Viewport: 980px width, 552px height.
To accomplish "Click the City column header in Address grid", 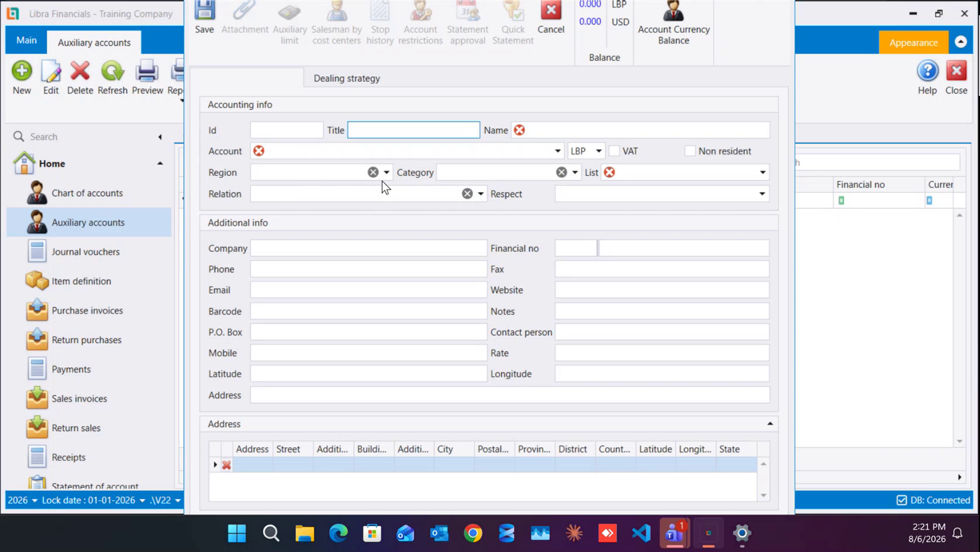I will click(x=454, y=449).
